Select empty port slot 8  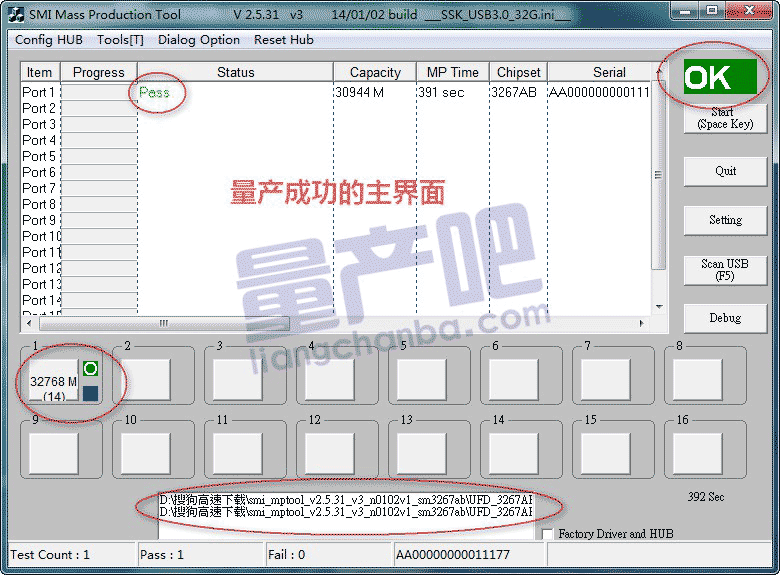(x=698, y=380)
